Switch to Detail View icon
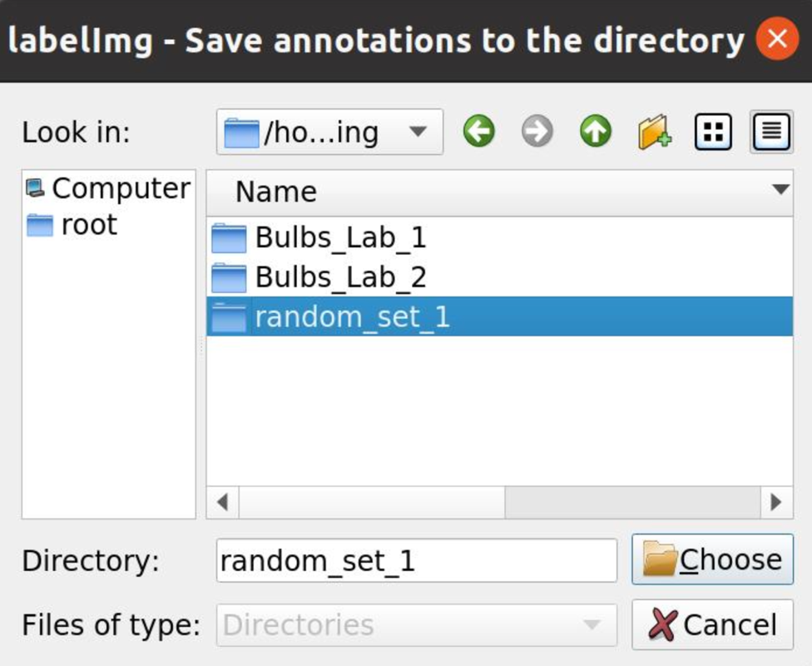 (x=771, y=132)
